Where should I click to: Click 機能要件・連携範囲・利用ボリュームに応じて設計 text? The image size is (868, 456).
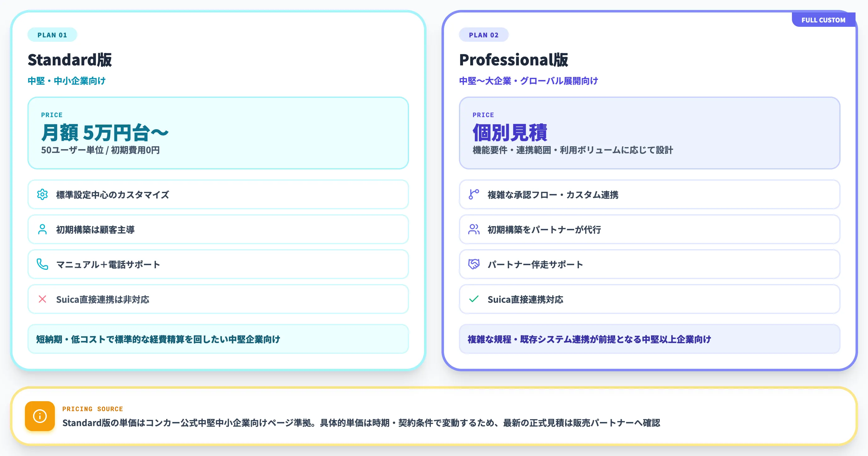click(x=573, y=150)
